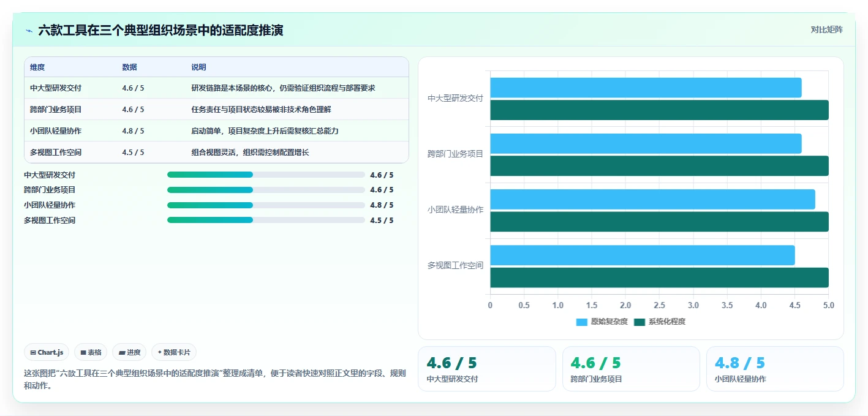Toggle the 系统化程度 legend swatch
Screen dimensions: 868x416
pos(640,322)
